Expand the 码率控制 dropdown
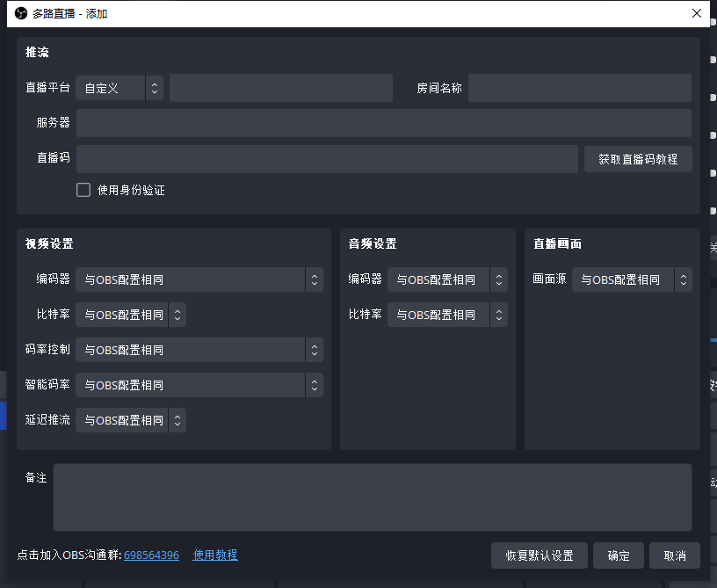 coord(199,350)
